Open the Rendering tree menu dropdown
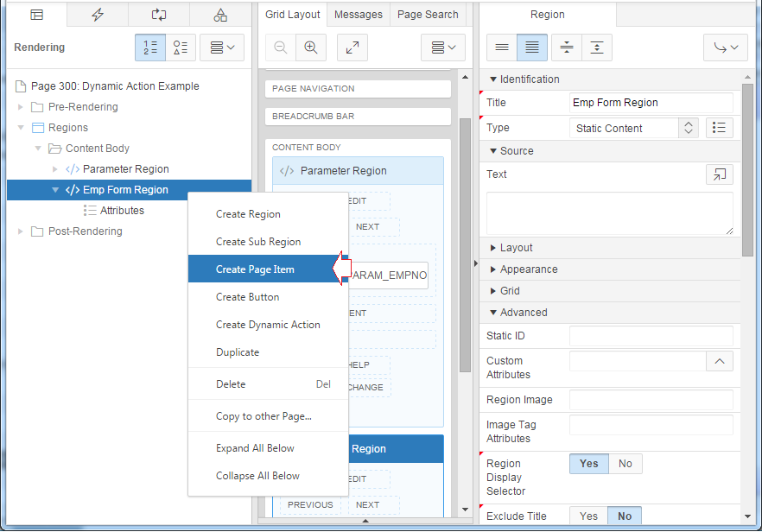Viewport: 762px width, 532px height. pyautogui.click(x=222, y=47)
